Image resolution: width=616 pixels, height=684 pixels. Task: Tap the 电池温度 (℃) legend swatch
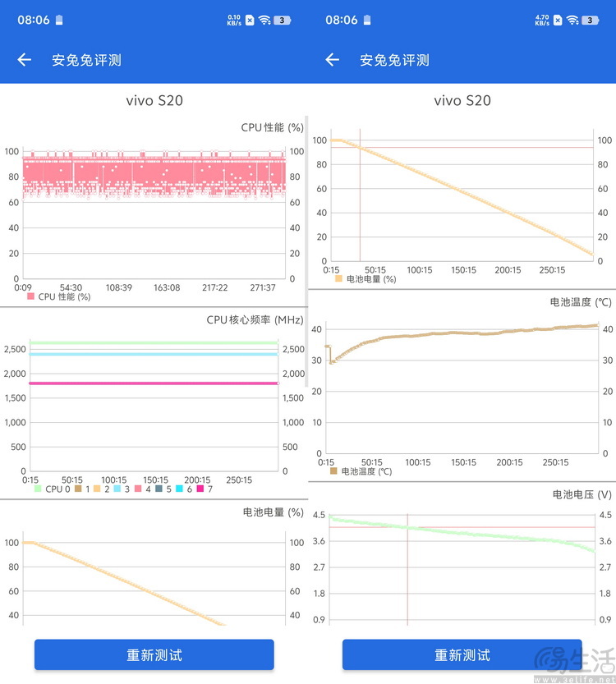point(333,471)
